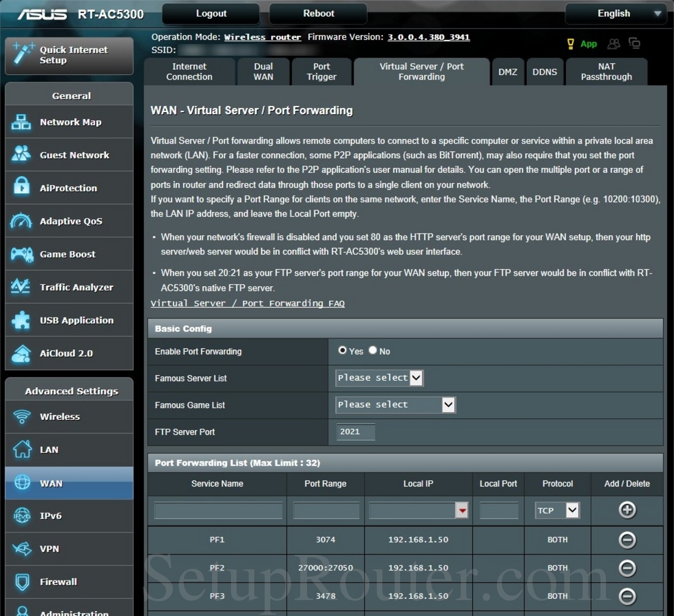674x616 pixels.
Task: Select No for Enable Port Forwarding
Action: click(x=373, y=351)
